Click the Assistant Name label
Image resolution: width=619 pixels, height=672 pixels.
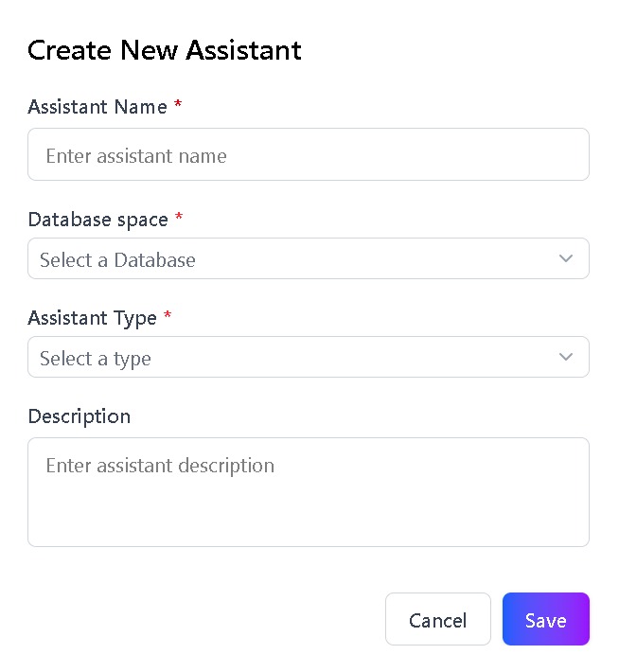(97, 107)
